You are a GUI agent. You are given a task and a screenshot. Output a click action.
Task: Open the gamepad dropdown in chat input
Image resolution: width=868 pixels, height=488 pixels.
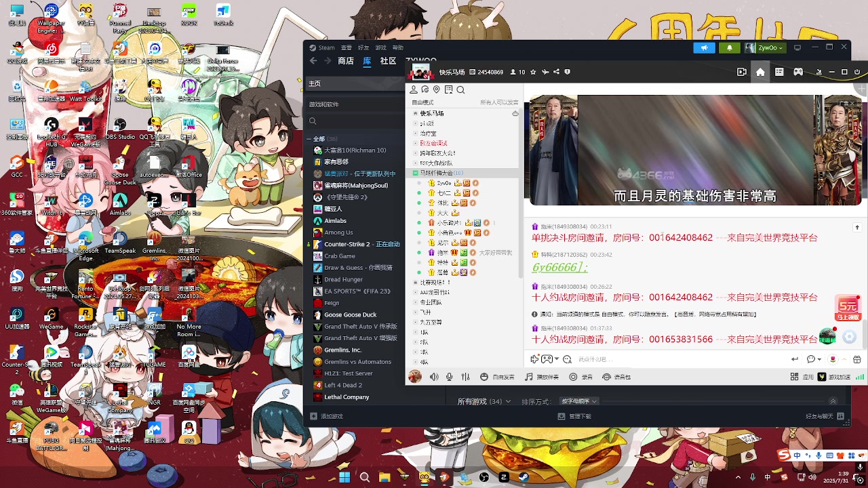pyautogui.click(x=549, y=359)
